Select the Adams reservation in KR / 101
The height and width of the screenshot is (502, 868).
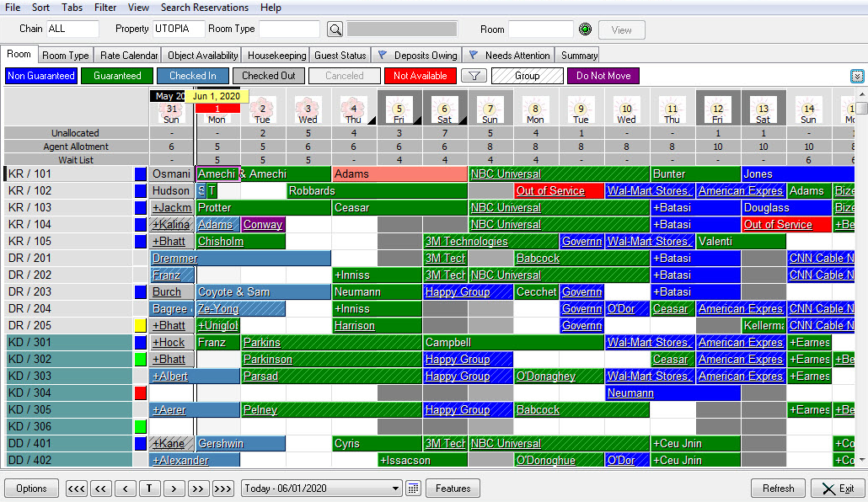point(399,174)
